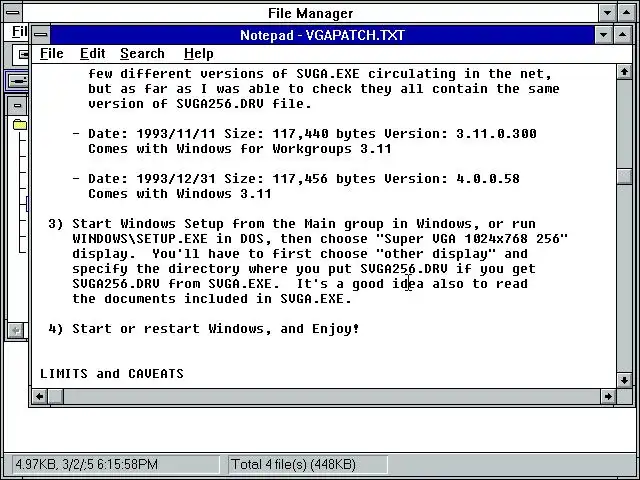The width and height of the screenshot is (640, 480).
Task: Click 'Total 4 file(s) (448KB)' status text
Action: coord(293,464)
